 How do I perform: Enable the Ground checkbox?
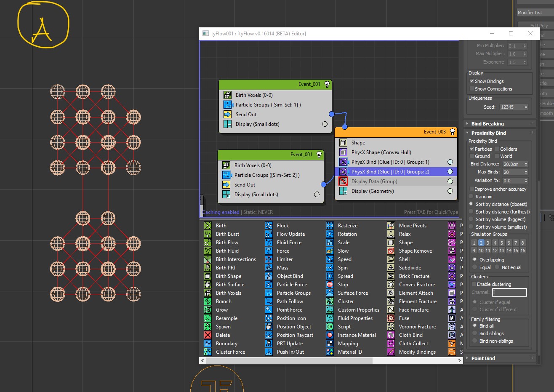472,156
